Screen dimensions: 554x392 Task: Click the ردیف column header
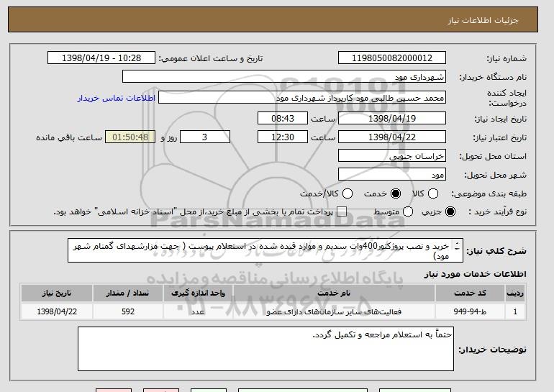coord(515,293)
